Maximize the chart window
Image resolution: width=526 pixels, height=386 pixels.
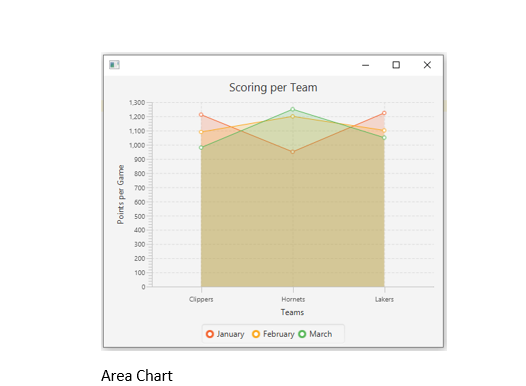[x=396, y=65]
